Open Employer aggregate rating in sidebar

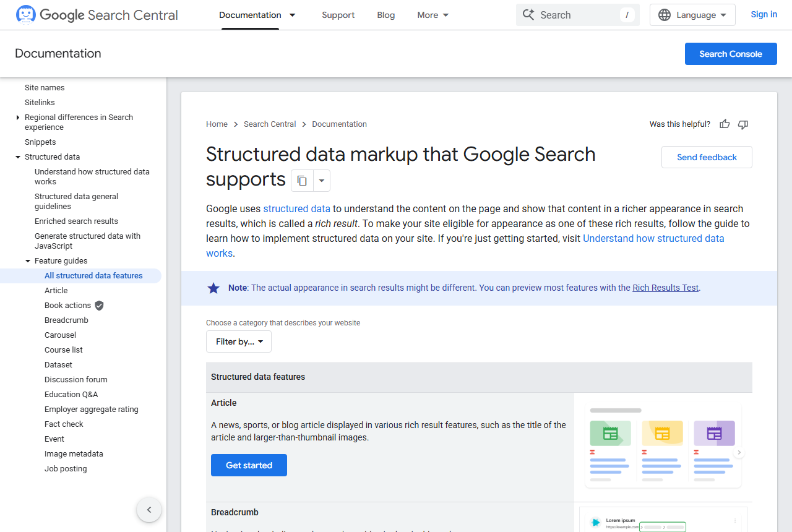[92, 410]
